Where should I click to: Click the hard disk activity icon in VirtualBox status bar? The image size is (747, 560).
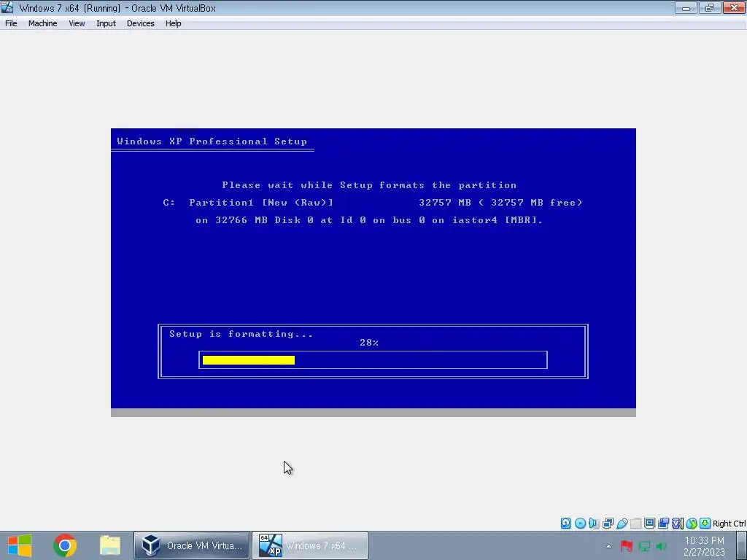[x=565, y=524]
